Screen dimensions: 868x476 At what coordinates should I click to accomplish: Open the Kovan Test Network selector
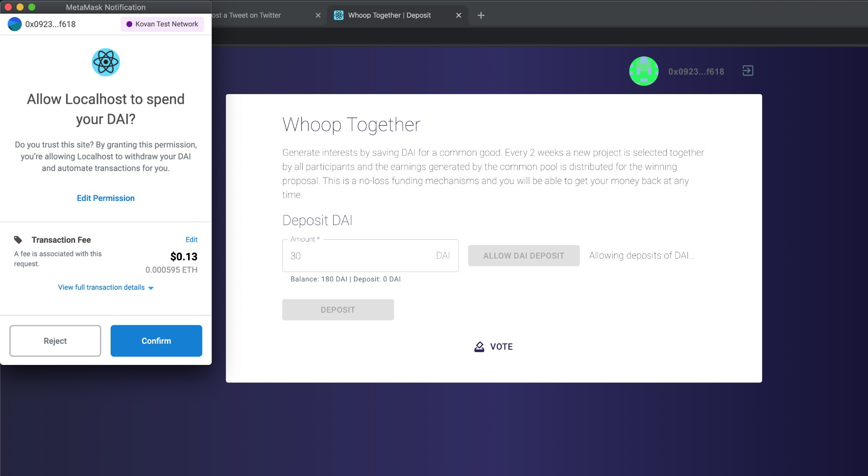point(162,24)
